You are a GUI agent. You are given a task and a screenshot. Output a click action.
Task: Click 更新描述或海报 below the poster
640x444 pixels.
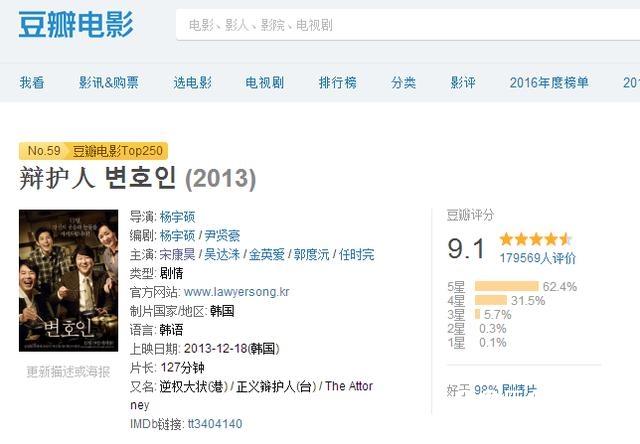68,371
